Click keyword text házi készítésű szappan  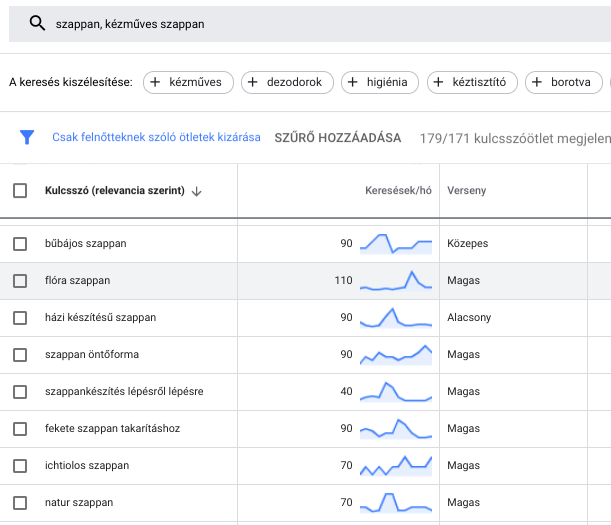pyautogui.click(x=101, y=318)
